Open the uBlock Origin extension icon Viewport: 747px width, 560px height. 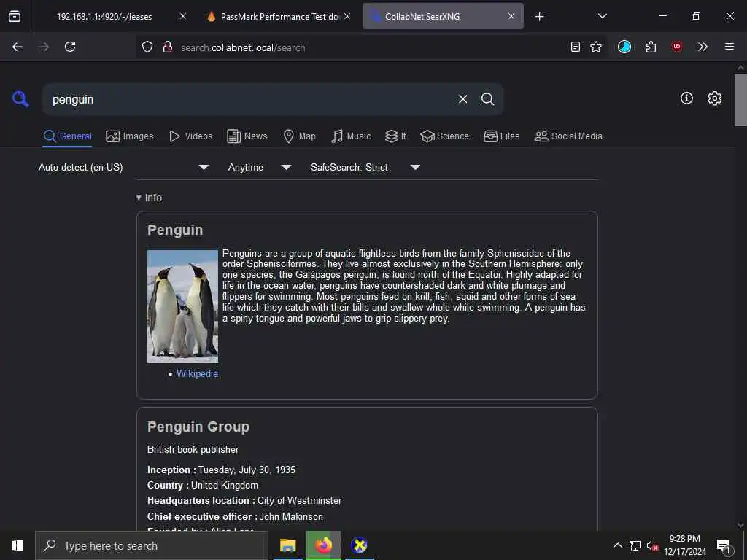[x=676, y=46]
